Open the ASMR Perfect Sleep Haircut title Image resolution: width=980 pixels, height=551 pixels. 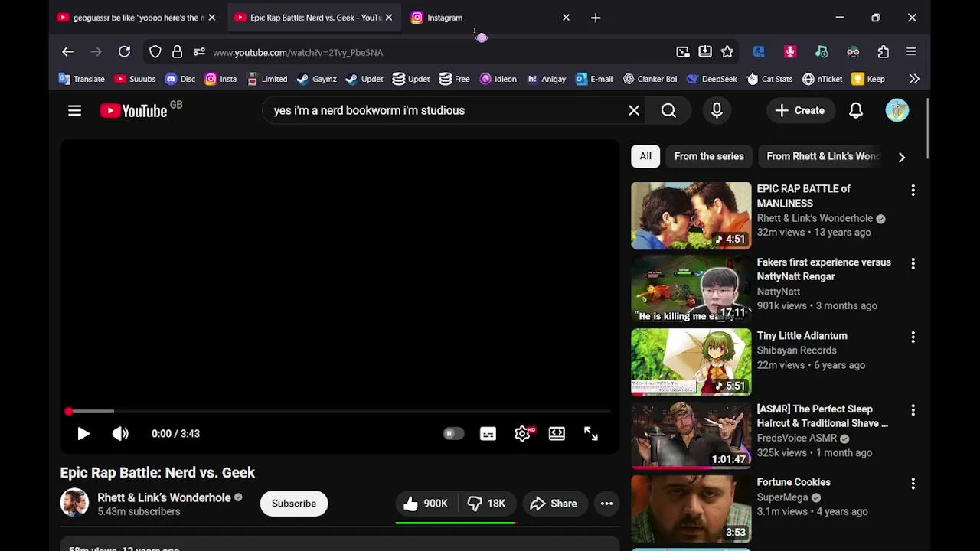click(x=822, y=416)
